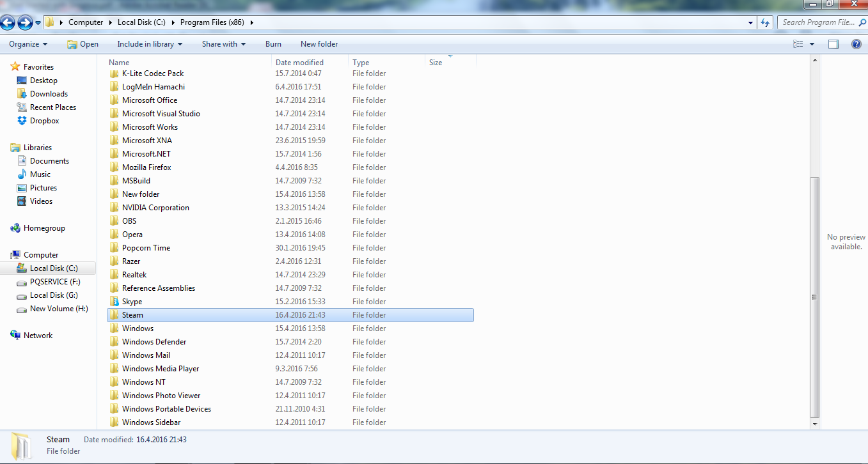Open Desktop in the Favorites list

coord(43,81)
